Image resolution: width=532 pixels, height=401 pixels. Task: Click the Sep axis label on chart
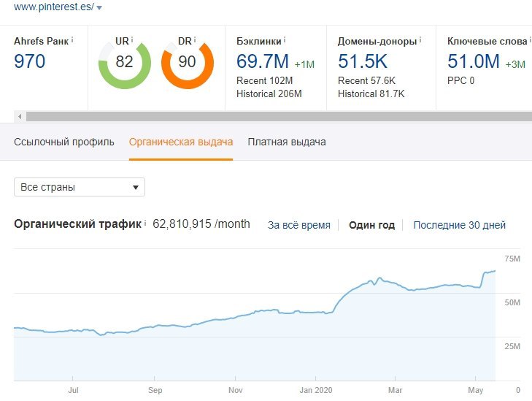pyautogui.click(x=155, y=391)
